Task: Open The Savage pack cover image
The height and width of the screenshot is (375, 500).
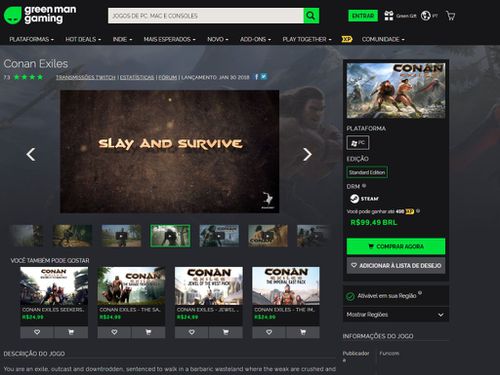Action: click(x=131, y=286)
